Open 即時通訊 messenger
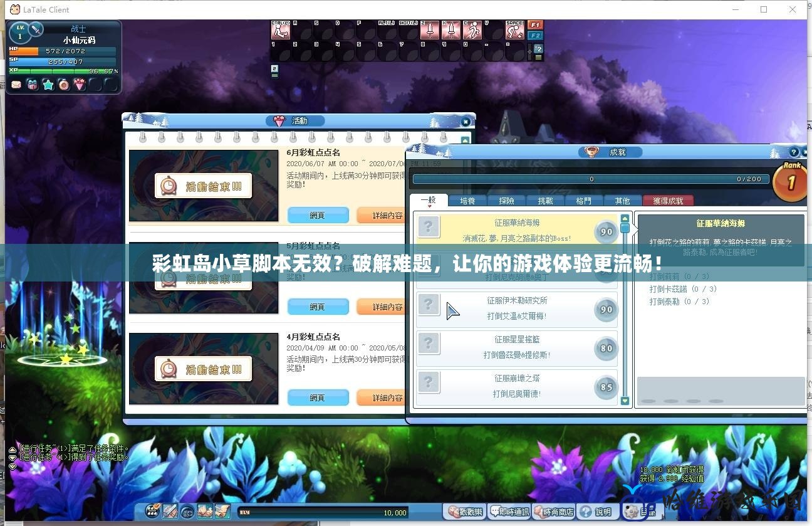Screen dimensions: 812x526 point(509,512)
